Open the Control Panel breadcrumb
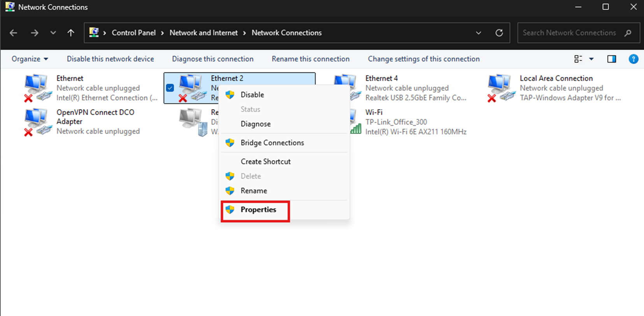Screen dimensions: 644x316 coord(133,33)
